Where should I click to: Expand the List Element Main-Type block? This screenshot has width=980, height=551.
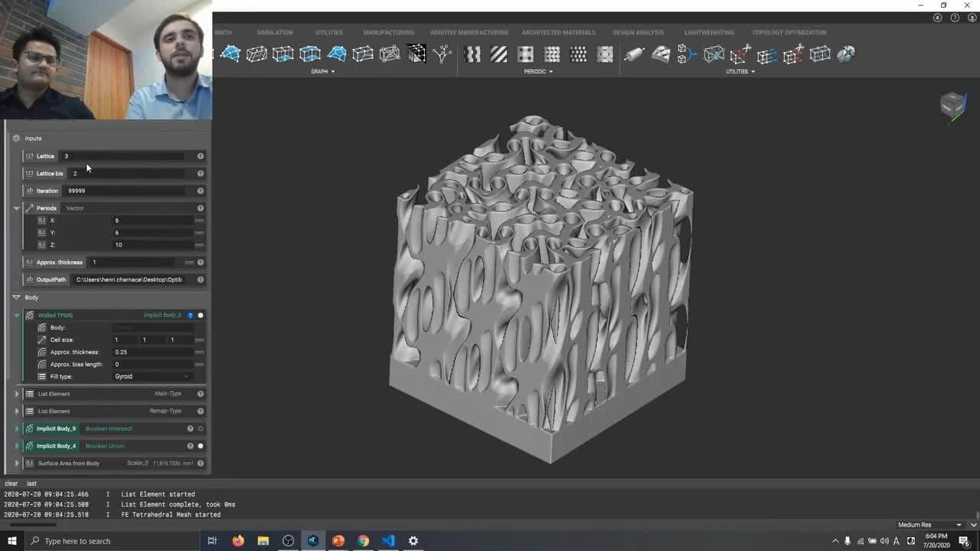[x=17, y=393]
